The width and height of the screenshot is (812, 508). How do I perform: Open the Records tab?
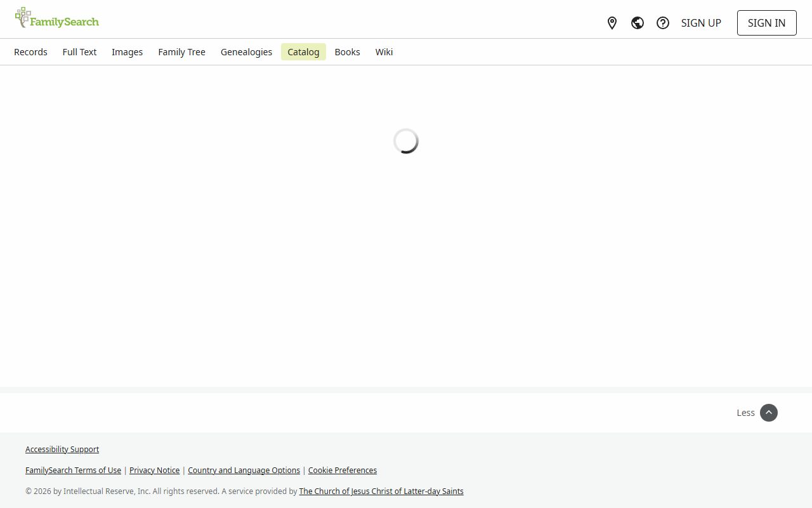[x=30, y=52]
